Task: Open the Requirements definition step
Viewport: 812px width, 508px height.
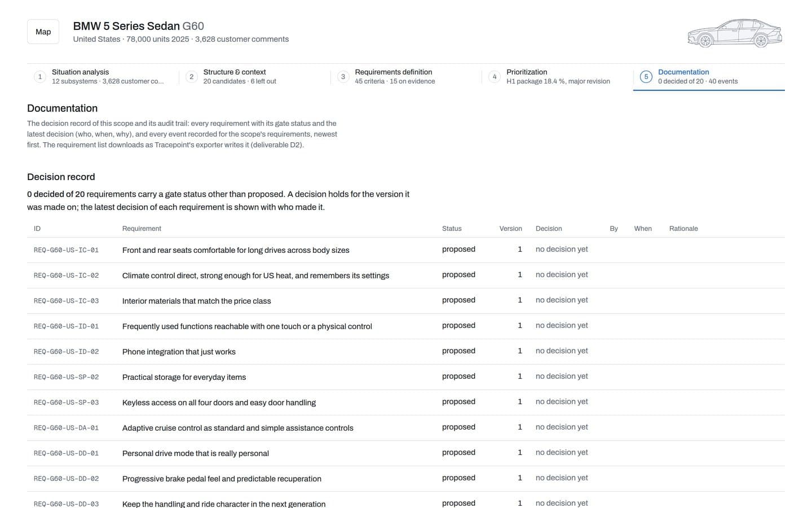Action: click(406, 77)
